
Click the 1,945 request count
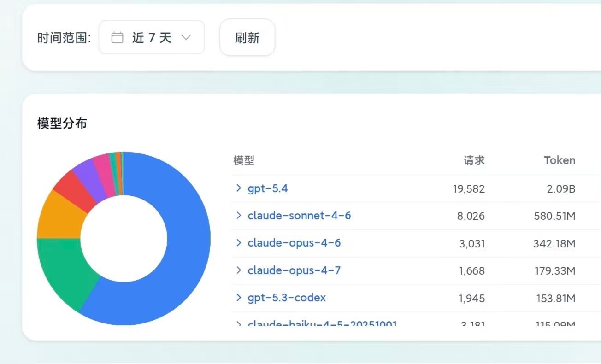point(472,299)
